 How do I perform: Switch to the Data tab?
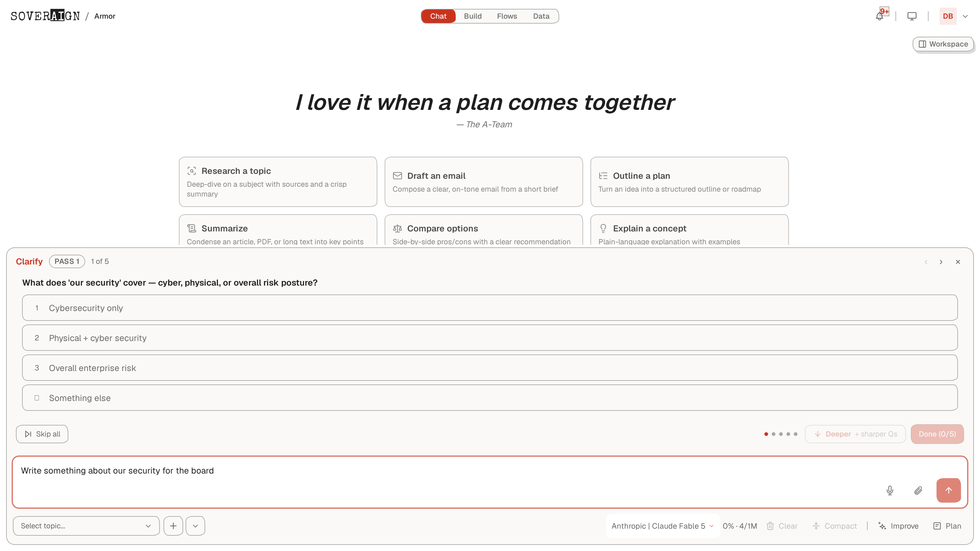[x=541, y=16]
